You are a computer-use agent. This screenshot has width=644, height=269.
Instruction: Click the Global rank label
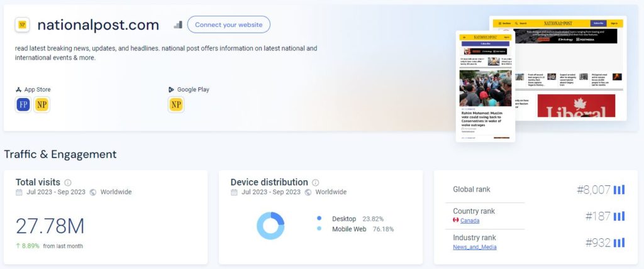[x=472, y=189]
